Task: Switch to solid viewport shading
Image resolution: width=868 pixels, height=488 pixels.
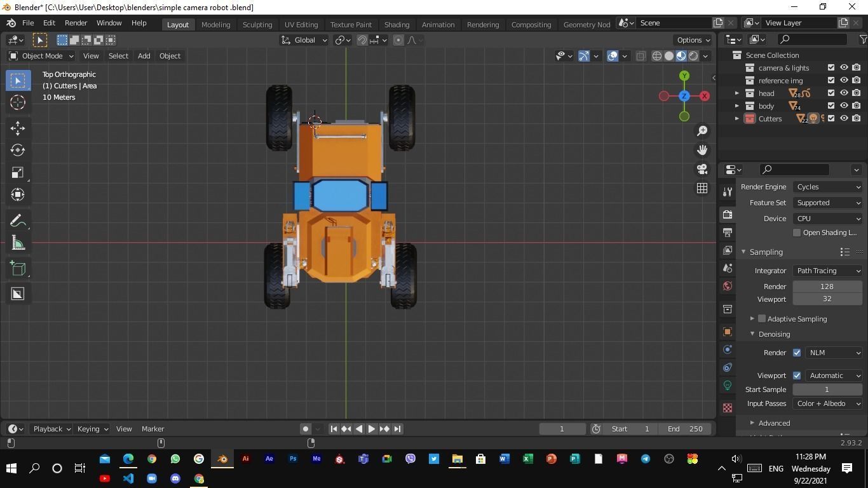Action: [x=669, y=56]
